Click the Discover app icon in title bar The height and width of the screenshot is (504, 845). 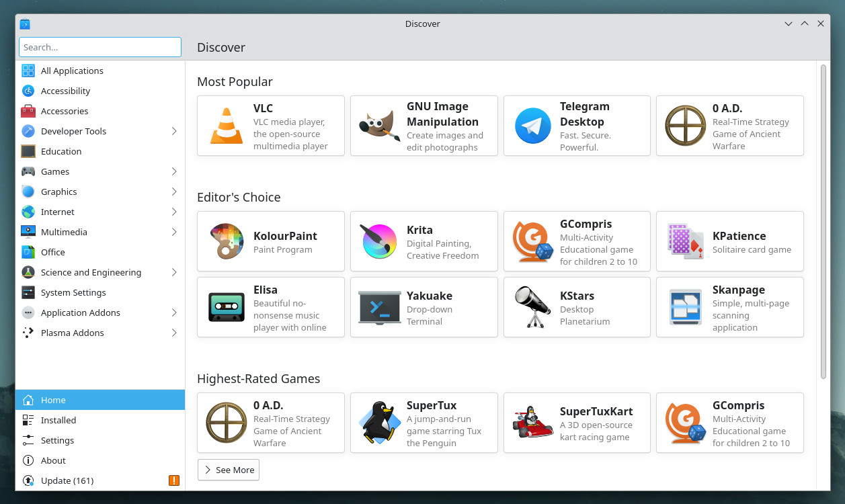[25, 24]
